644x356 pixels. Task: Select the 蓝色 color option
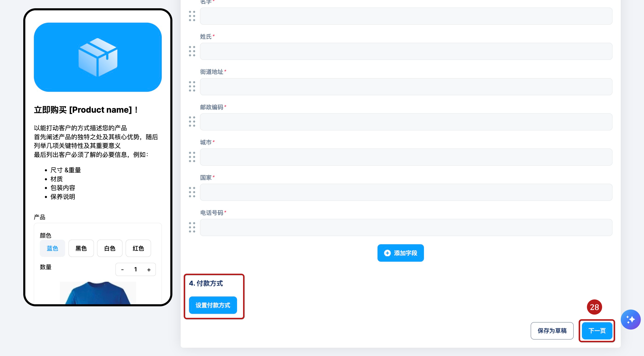click(x=52, y=248)
